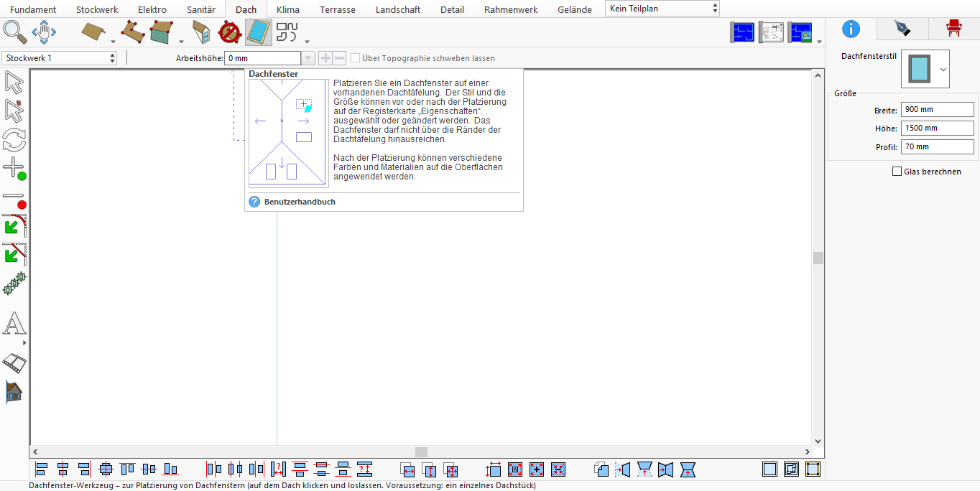Open the plan view with landscape picture
The width and height of the screenshot is (980, 491).
pos(800,32)
